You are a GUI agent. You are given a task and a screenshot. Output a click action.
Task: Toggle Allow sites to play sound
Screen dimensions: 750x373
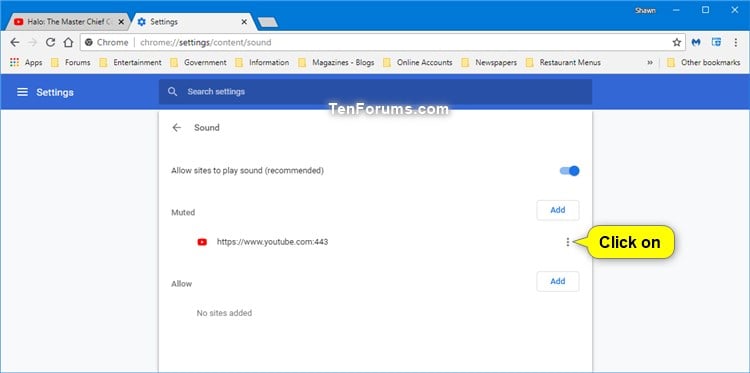570,171
